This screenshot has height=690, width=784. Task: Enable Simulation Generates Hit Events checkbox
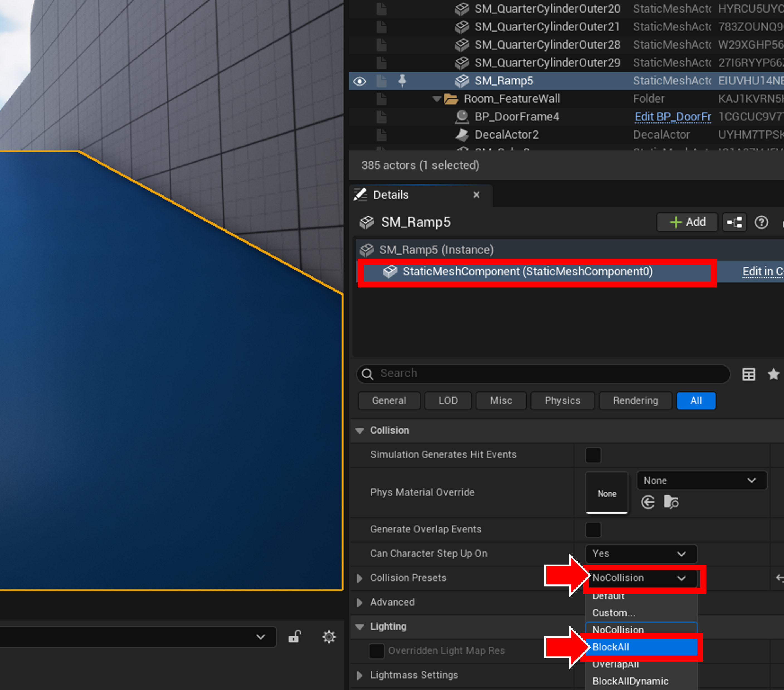(x=593, y=455)
